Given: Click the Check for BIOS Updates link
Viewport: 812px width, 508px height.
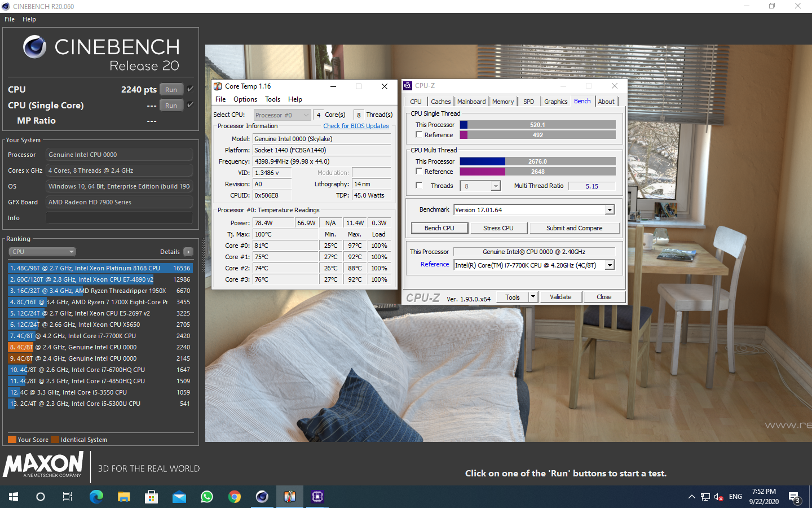Looking at the screenshot, I should (356, 126).
